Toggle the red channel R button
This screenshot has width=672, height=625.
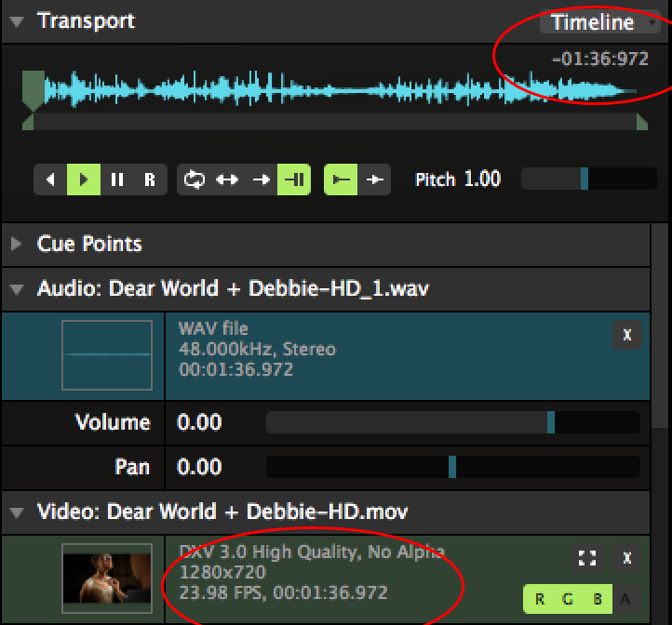coord(540,600)
